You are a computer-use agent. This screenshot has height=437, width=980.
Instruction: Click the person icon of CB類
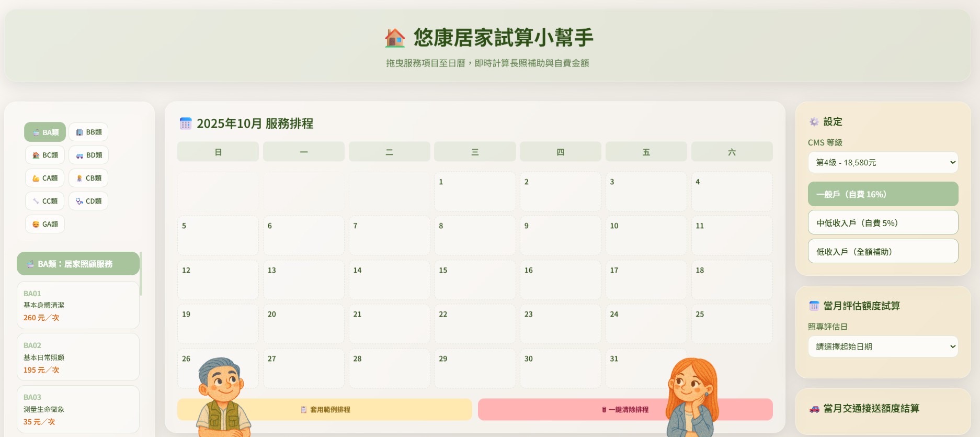[79, 178]
